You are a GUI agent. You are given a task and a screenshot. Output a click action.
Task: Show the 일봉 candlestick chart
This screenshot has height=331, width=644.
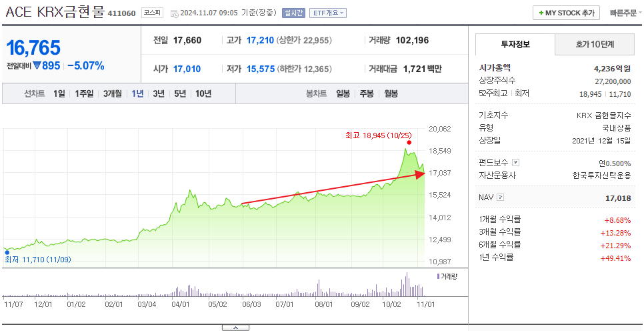pyautogui.click(x=343, y=93)
